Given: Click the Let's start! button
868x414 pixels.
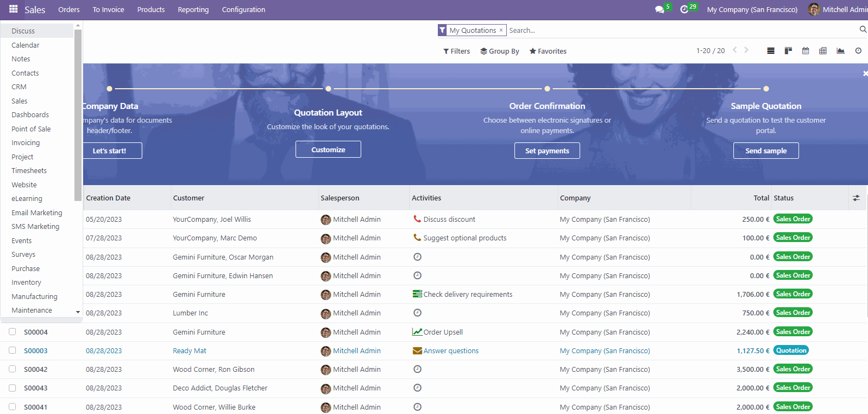Looking at the screenshot, I should click(112, 151).
